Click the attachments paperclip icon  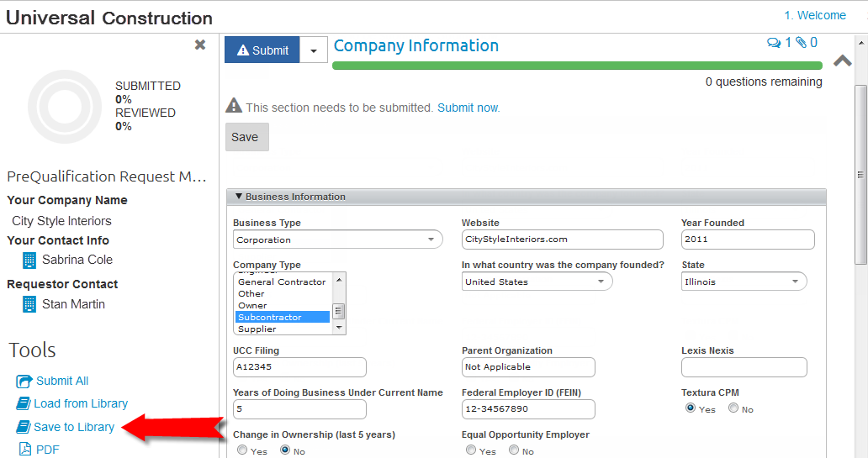[801, 43]
